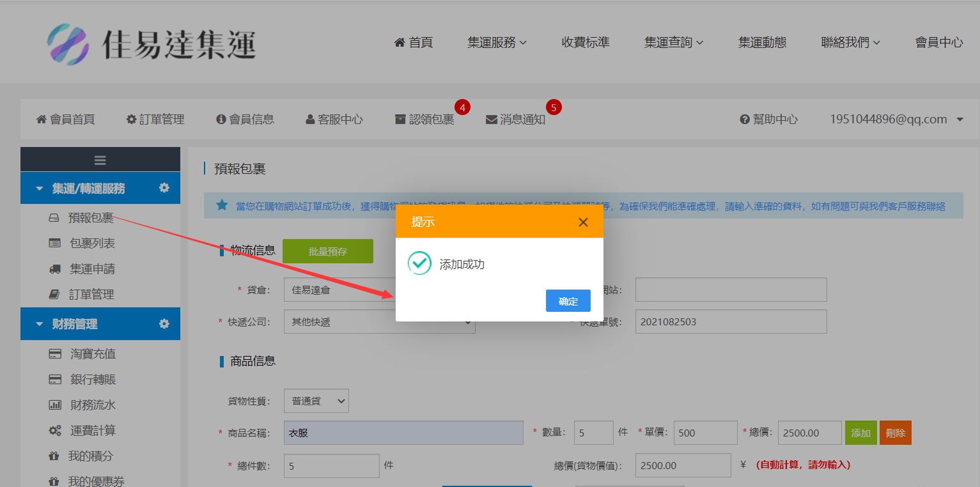
Task: Close the 提示 dialog with X
Action: click(x=583, y=222)
